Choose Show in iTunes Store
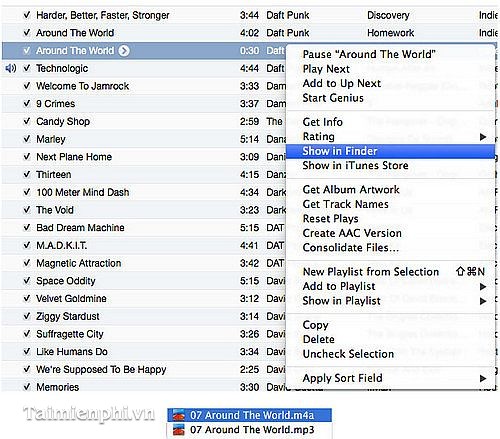This screenshot has height=439, width=500. point(355,166)
